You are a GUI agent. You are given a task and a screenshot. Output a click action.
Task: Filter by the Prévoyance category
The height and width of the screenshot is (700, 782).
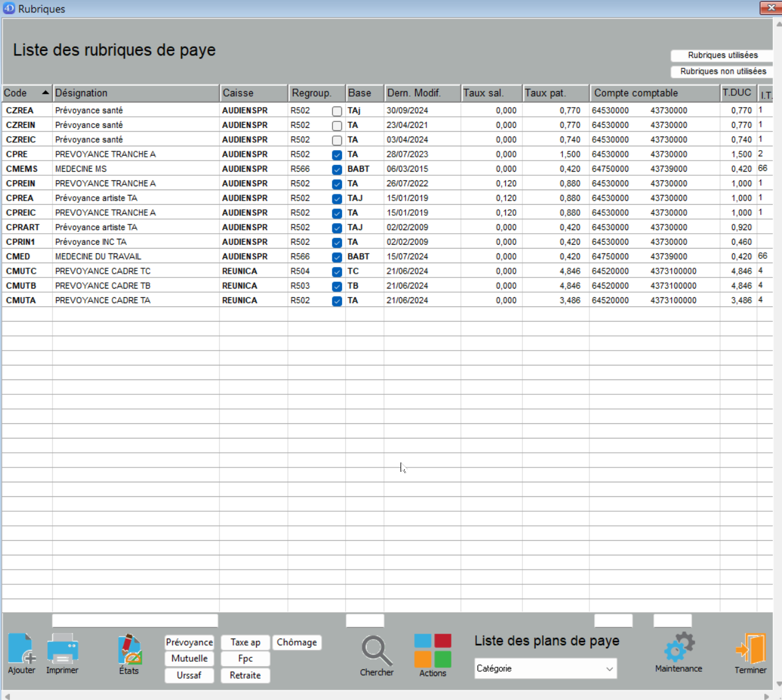coord(189,642)
